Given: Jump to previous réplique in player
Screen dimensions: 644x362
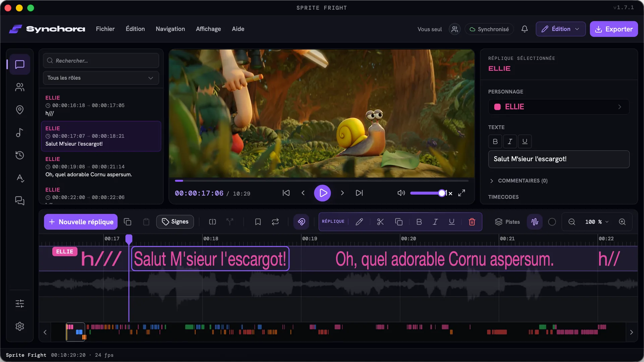Looking at the screenshot, I should (x=286, y=193).
